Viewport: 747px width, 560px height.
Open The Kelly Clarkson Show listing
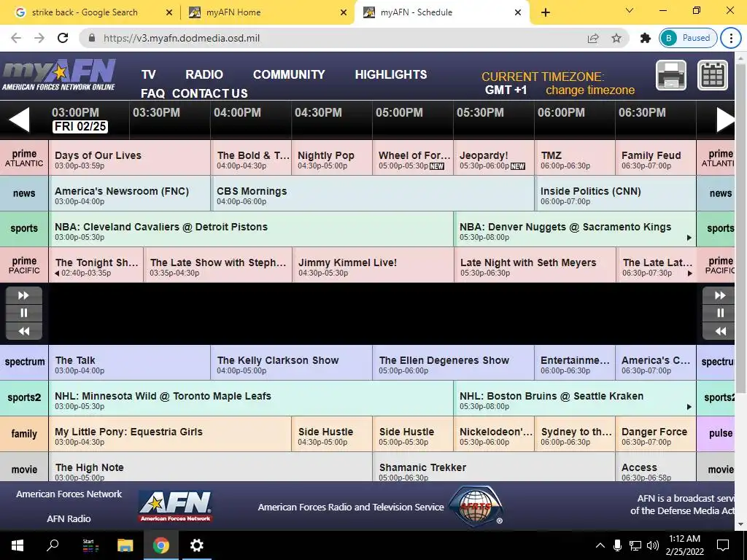click(291, 362)
